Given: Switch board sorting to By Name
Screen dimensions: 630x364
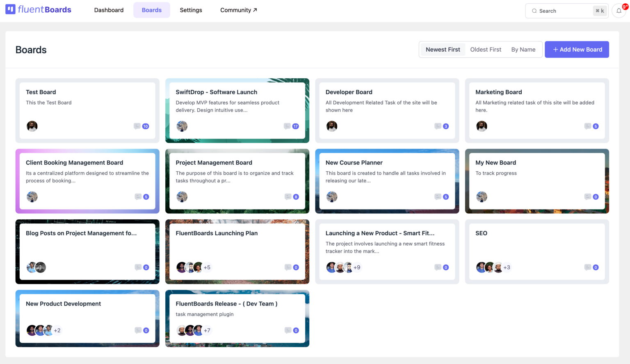Looking at the screenshot, I should point(523,49).
